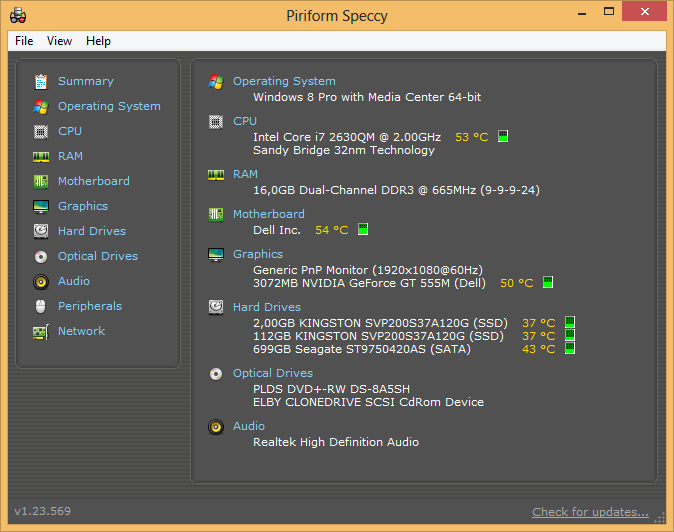674x532 pixels.
Task: Click the CPU chip icon in summary panel
Action: (x=216, y=122)
